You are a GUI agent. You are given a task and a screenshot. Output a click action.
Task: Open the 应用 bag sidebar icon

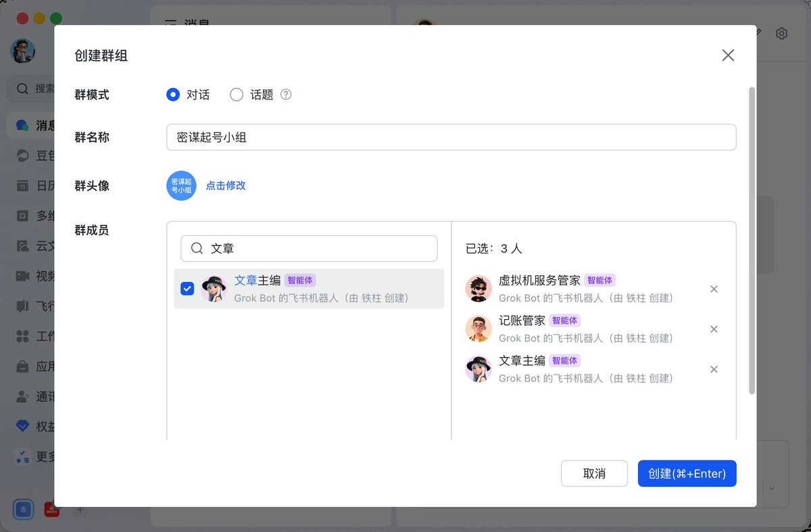point(22,366)
